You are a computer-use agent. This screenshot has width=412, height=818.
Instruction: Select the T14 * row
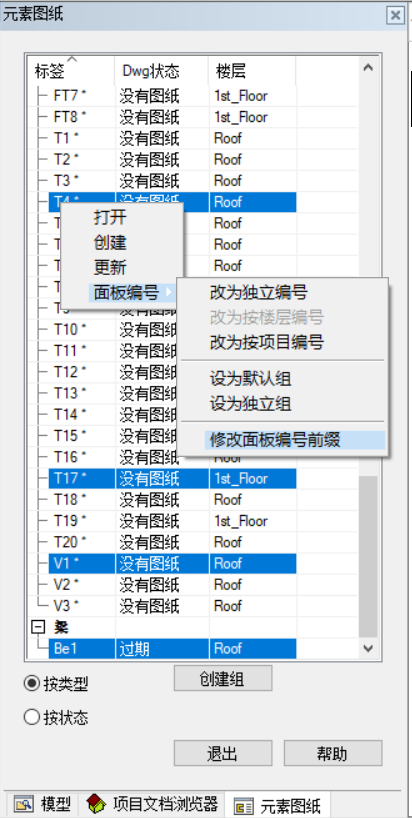(68, 414)
